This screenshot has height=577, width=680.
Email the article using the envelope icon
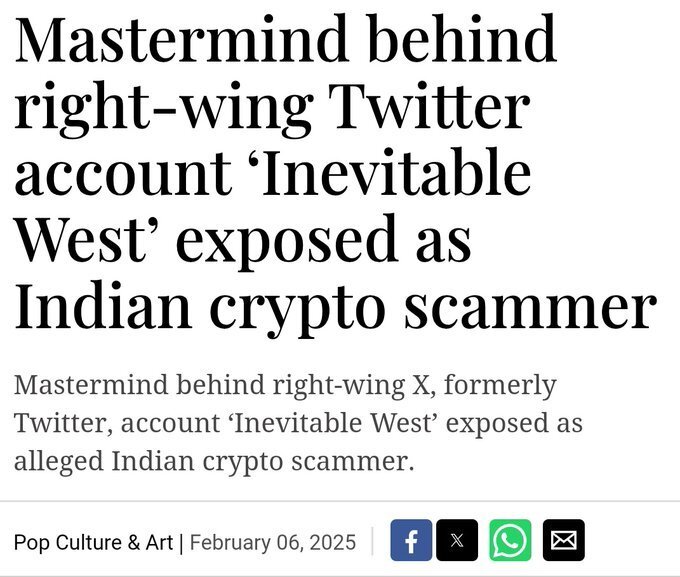pos(564,540)
